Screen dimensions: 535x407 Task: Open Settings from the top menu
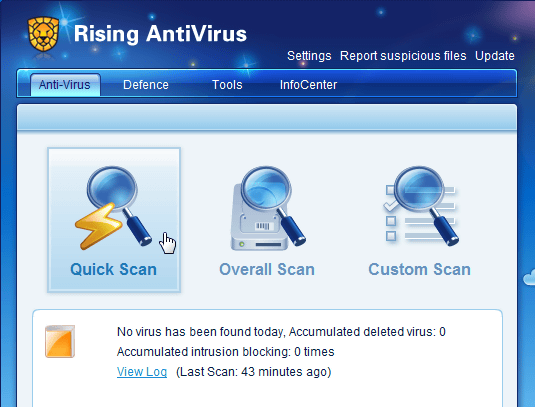pyautogui.click(x=309, y=56)
